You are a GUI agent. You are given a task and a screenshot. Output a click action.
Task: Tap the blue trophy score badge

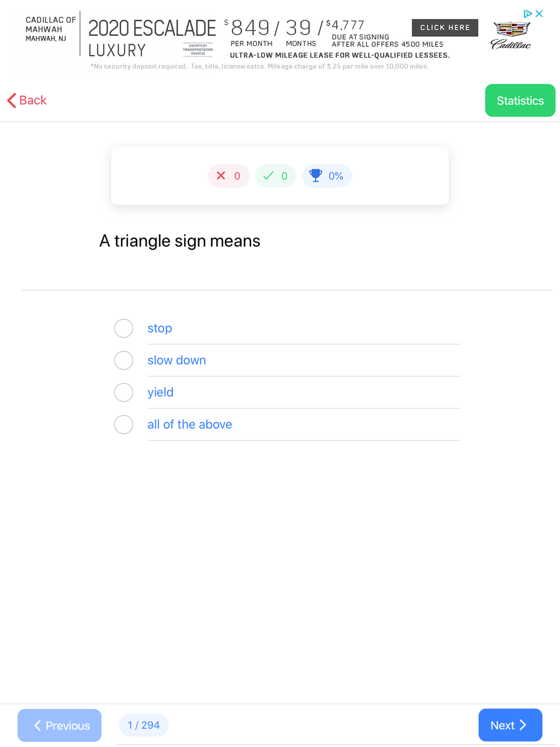point(327,176)
